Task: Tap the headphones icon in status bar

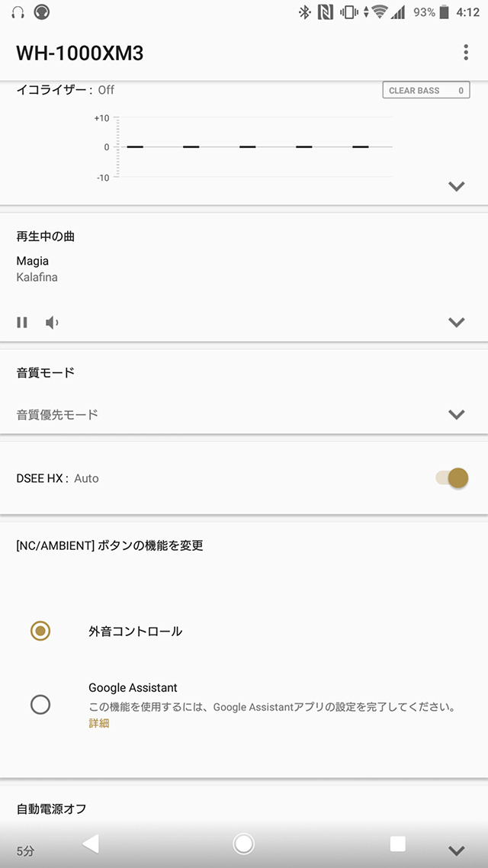Action: click(x=18, y=12)
